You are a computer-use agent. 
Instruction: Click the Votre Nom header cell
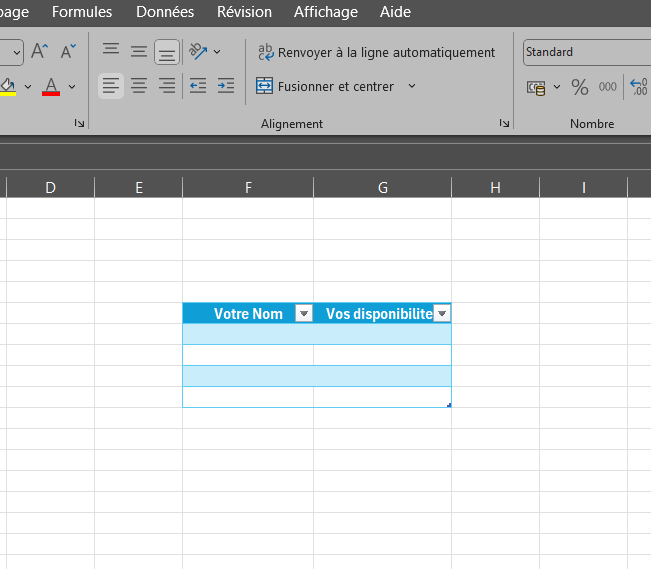tap(248, 313)
